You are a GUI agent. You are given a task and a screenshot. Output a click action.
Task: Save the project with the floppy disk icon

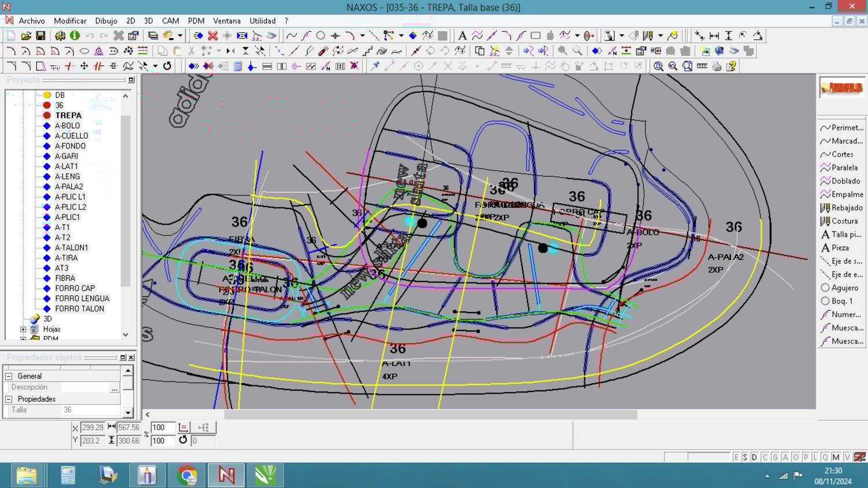click(41, 36)
